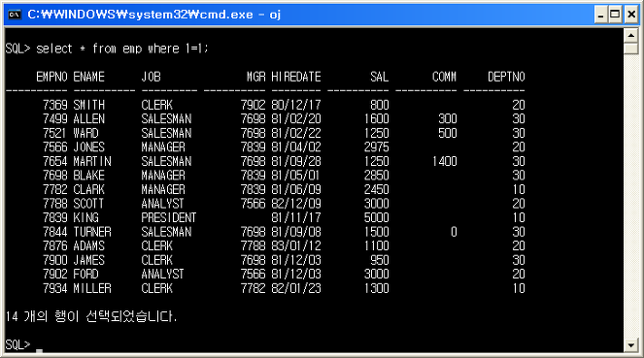Click SCOTT's ANALYST job value

pos(162,204)
